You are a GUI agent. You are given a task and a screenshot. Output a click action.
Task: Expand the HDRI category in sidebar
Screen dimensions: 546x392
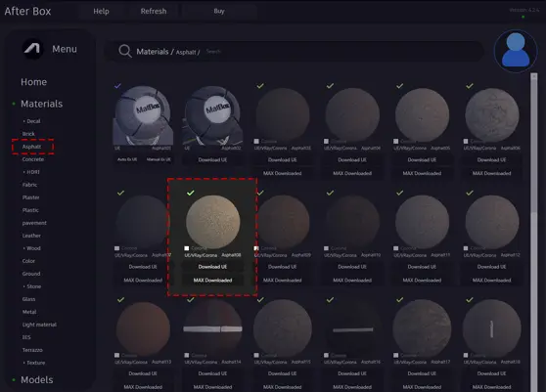point(31,172)
